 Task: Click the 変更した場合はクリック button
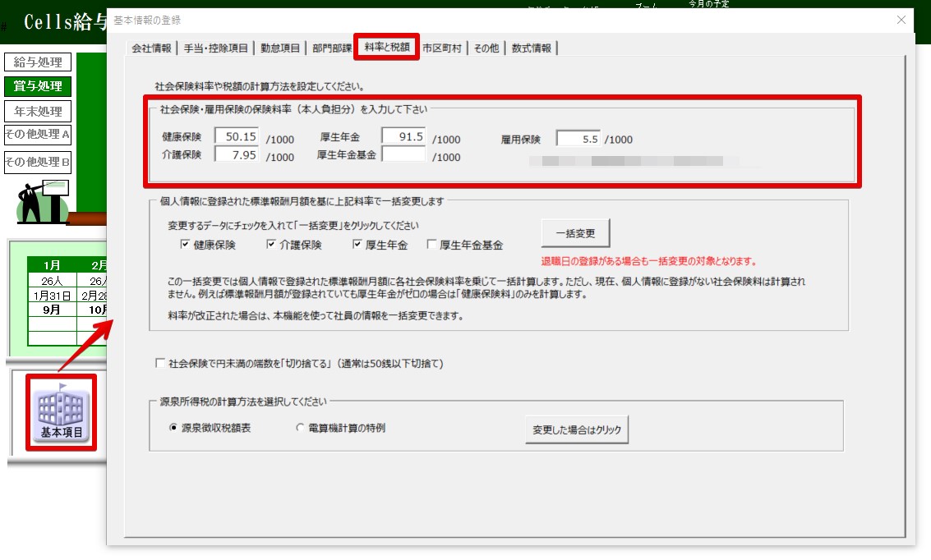pos(577,429)
